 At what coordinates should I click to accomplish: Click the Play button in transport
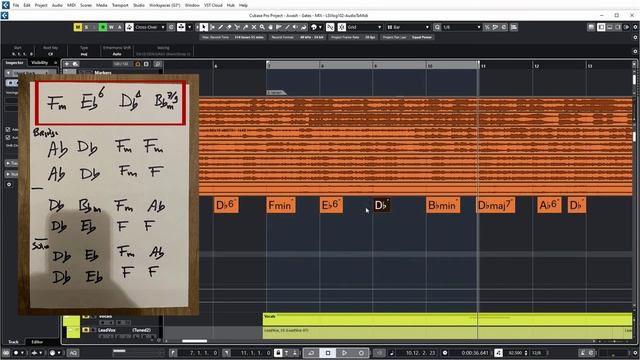pos(344,353)
